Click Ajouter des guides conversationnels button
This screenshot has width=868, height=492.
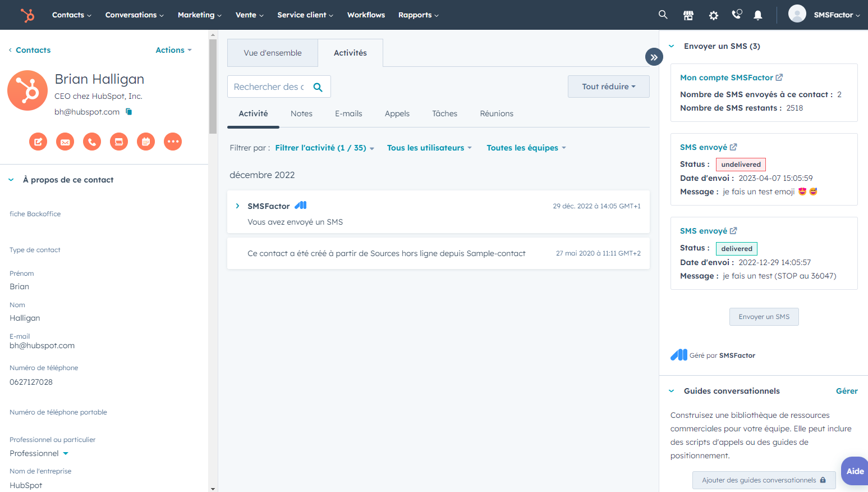pyautogui.click(x=764, y=480)
